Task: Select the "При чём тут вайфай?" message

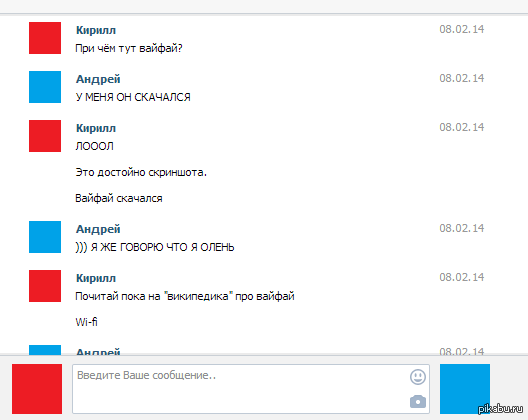Action: (129, 49)
